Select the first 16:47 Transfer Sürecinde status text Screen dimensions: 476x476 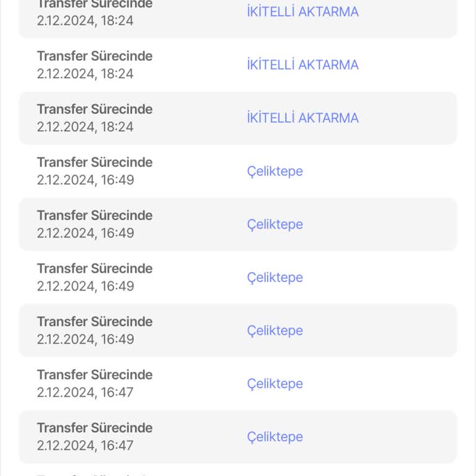pos(94,375)
